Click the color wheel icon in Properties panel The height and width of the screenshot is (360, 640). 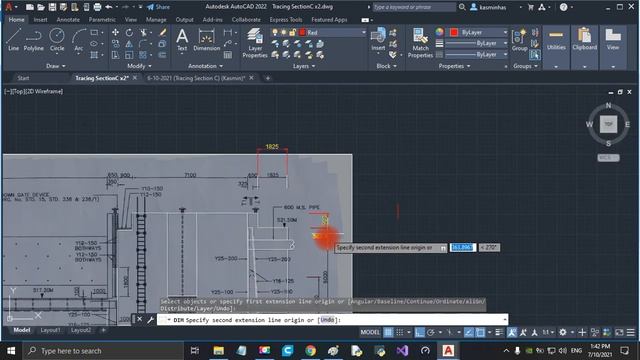tap(439, 32)
